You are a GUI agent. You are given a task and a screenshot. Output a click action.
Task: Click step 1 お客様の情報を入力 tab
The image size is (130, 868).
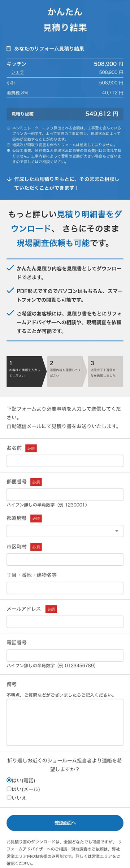26,371
